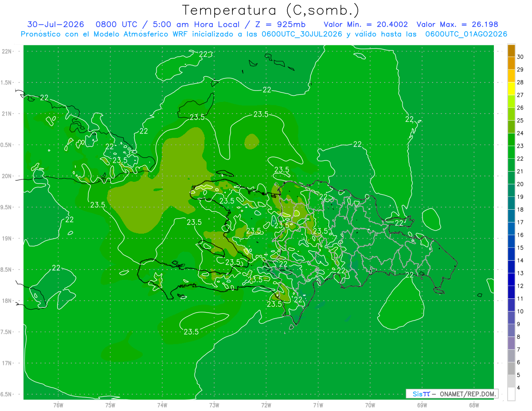
Task: Click the legend scale value "24"
Action: coord(520,133)
